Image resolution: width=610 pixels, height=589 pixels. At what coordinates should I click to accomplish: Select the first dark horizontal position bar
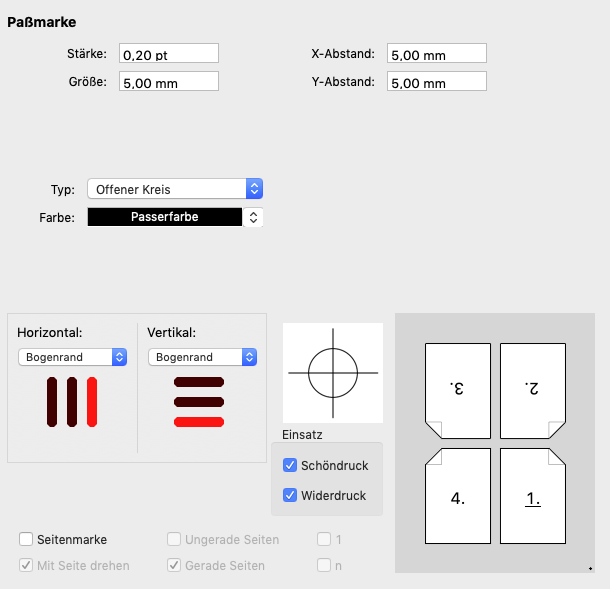[x=52, y=402]
